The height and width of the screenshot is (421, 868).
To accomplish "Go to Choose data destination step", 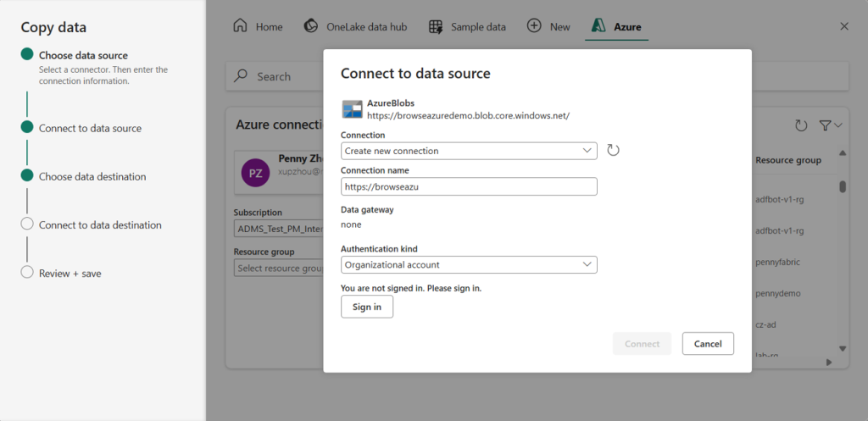I will pos(92,176).
